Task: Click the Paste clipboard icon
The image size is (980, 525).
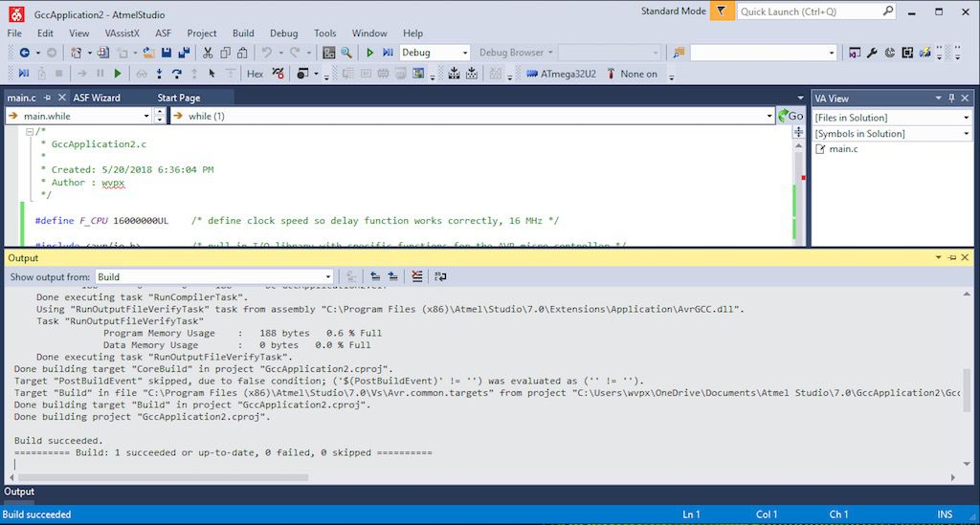Action: 242,53
